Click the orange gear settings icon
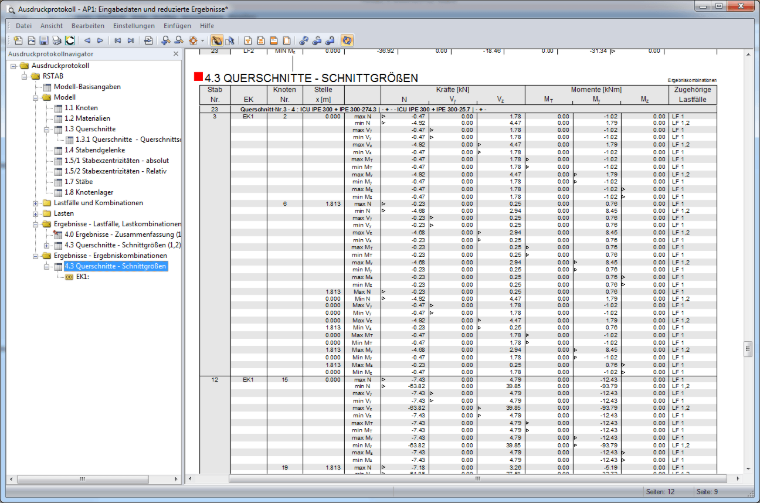The height and width of the screenshot is (503, 760). point(193,41)
